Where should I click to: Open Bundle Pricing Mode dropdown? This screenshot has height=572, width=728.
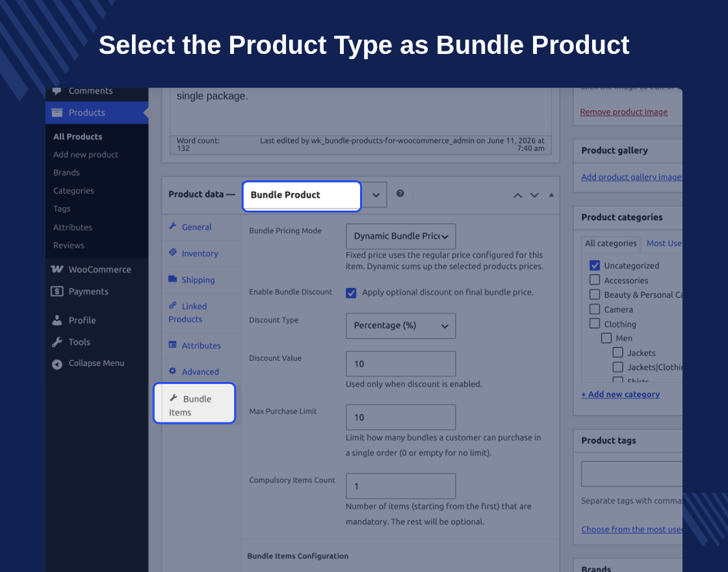pos(400,237)
